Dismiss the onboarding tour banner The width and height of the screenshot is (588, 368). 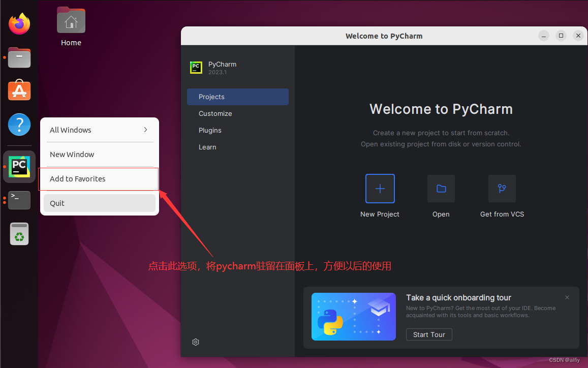point(567,297)
